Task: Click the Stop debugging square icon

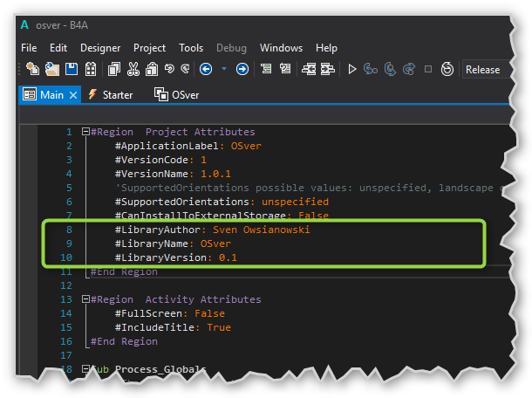Action: click(x=428, y=69)
